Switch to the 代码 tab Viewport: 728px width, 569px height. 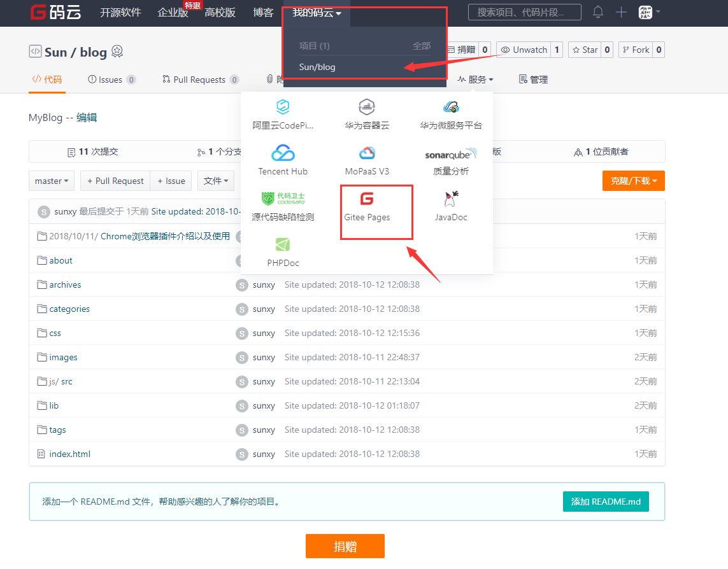tap(47, 80)
